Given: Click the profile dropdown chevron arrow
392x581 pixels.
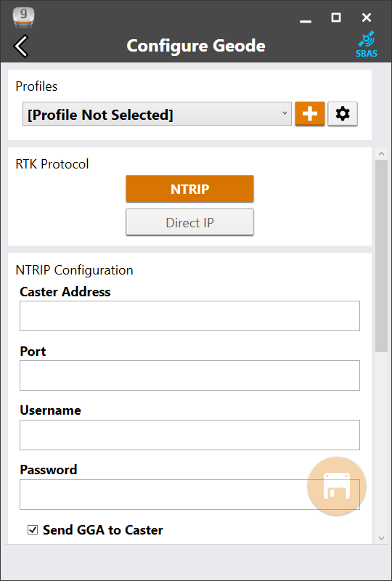Looking at the screenshot, I should (285, 113).
